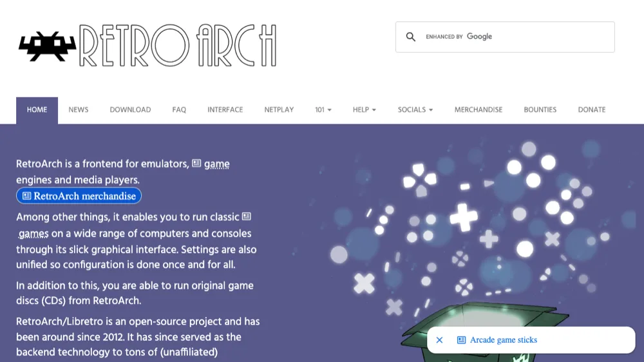The image size is (644, 362).
Task: Click the text 'RetroArch/Libretro is an open-source project'
Action: tap(119, 321)
